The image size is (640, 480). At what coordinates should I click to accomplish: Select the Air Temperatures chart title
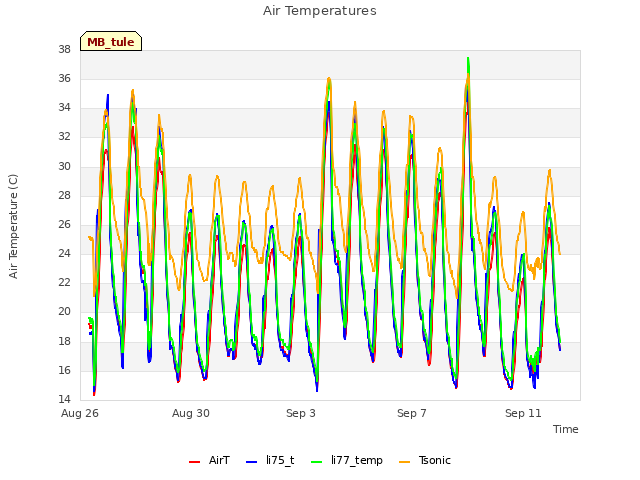pos(320,11)
